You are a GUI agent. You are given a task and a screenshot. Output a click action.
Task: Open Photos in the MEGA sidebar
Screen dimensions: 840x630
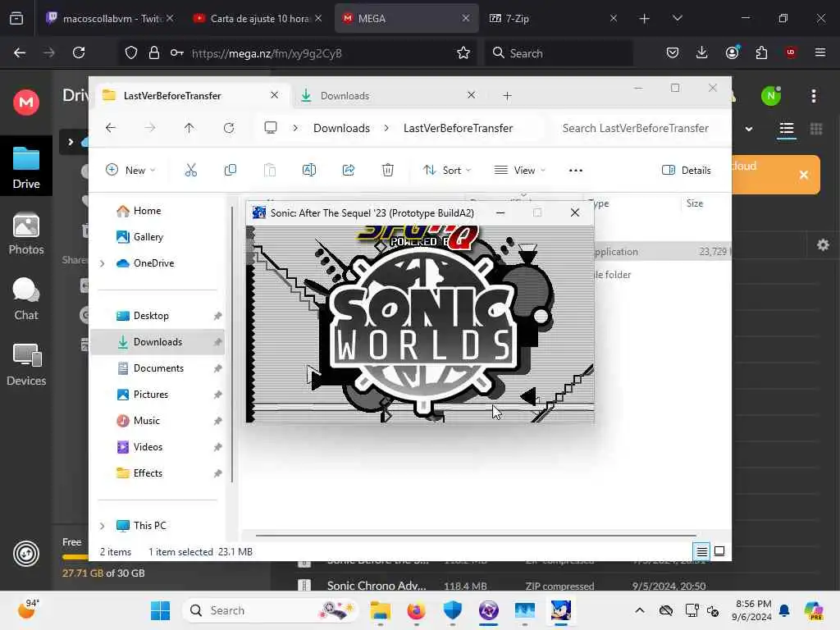(x=26, y=234)
